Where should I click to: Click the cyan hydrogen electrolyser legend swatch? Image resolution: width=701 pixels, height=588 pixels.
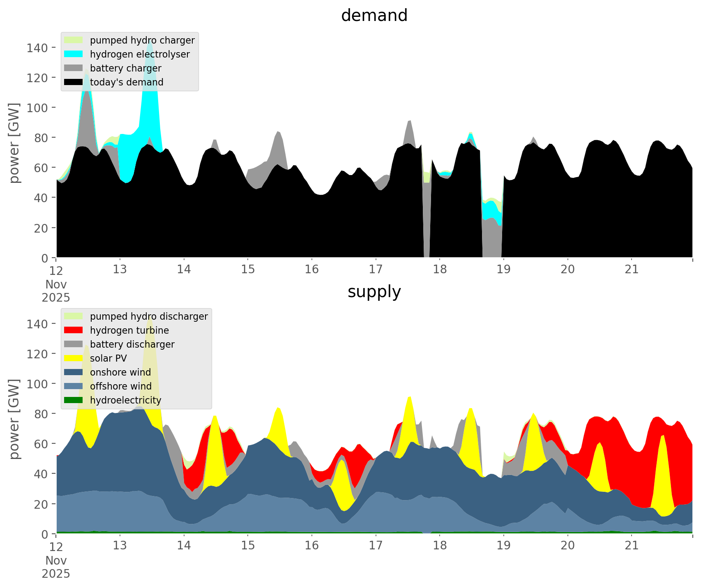(x=74, y=54)
